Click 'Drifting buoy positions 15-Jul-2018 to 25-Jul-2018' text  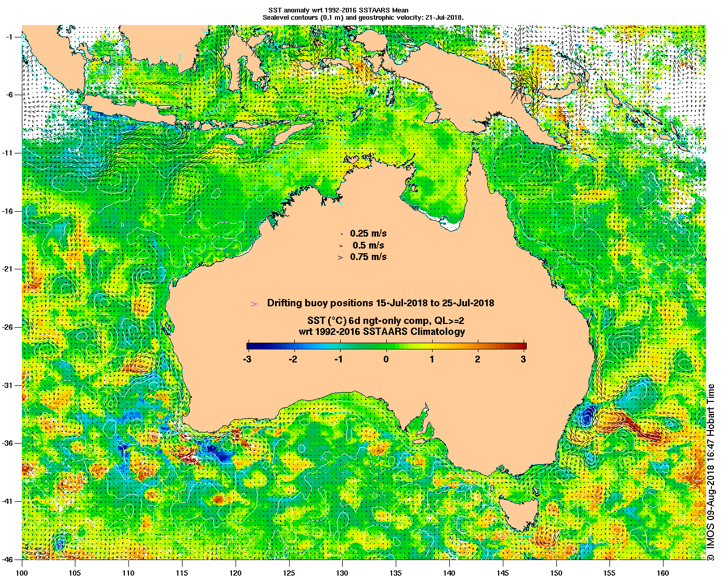[x=380, y=303]
